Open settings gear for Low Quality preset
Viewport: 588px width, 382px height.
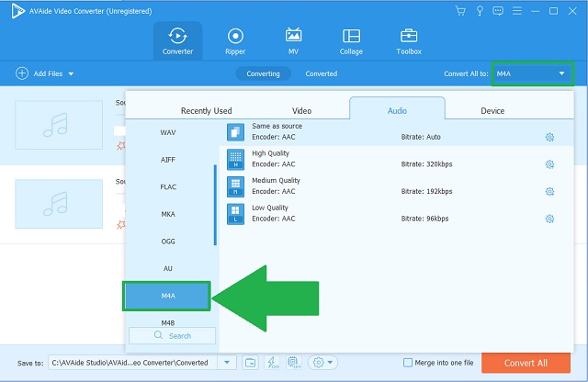pos(549,219)
